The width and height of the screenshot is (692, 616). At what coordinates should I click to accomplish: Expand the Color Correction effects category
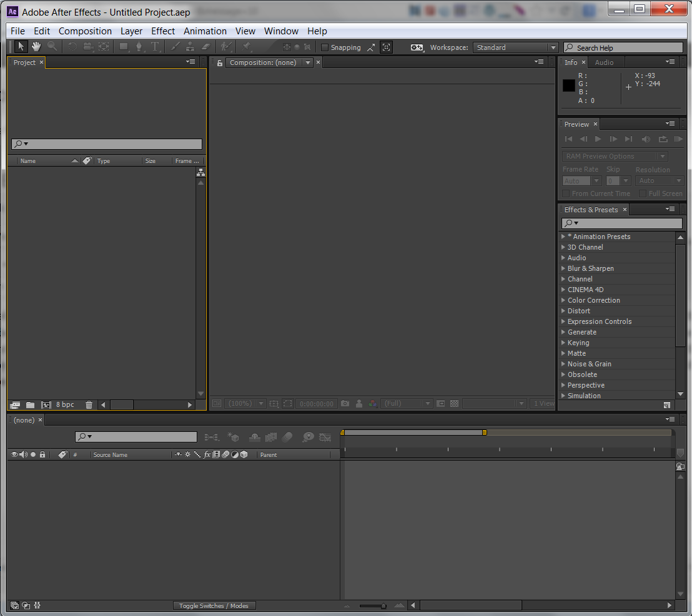[x=563, y=300]
